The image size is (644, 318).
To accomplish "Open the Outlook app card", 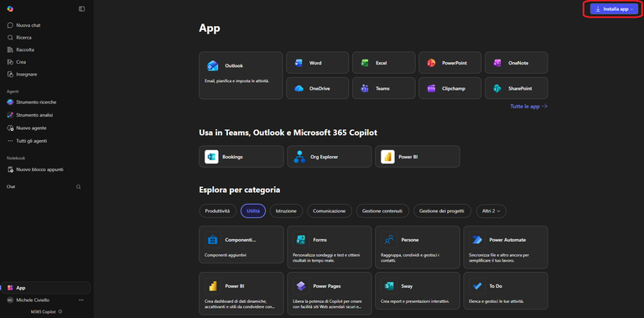I will 241,76.
